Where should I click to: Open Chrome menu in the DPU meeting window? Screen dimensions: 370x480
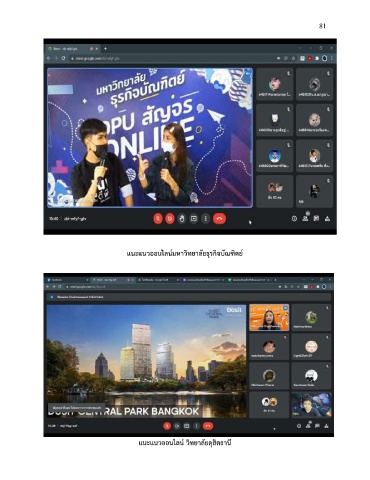click(x=332, y=58)
